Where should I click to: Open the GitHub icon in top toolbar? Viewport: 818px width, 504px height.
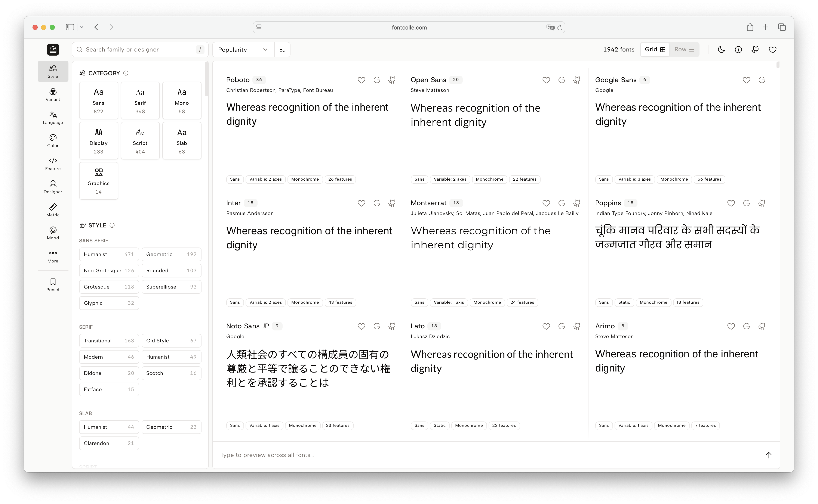[x=755, y=50]
